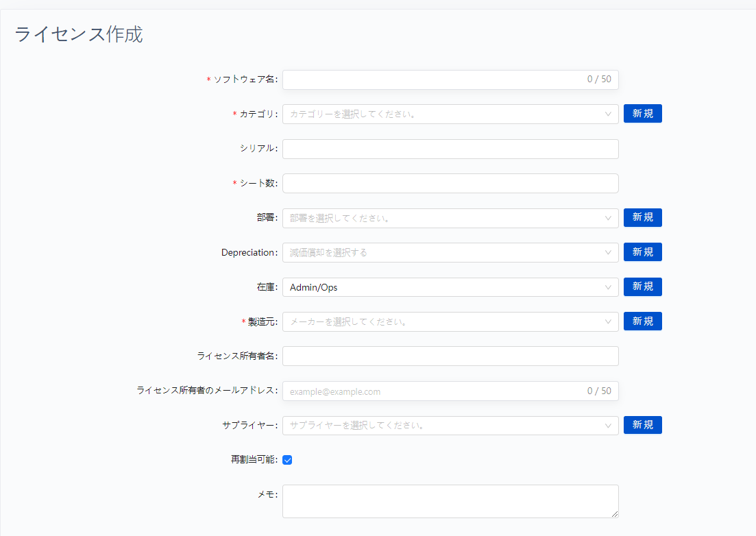756x536 pixels.
Task: Click the ライセンス所有者名 input field
Action: pos(450,356)
